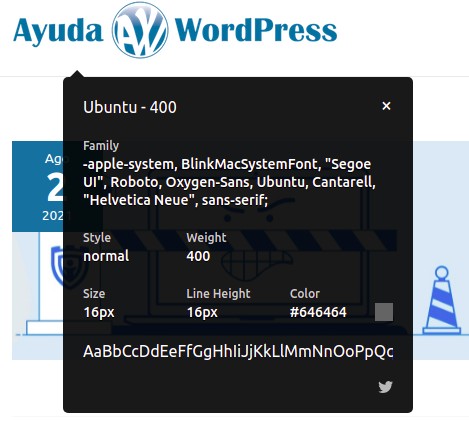The height and width of the screenshot is (422, 469).
Task: Click the alphabet font preview text
Action: (238, 351)
